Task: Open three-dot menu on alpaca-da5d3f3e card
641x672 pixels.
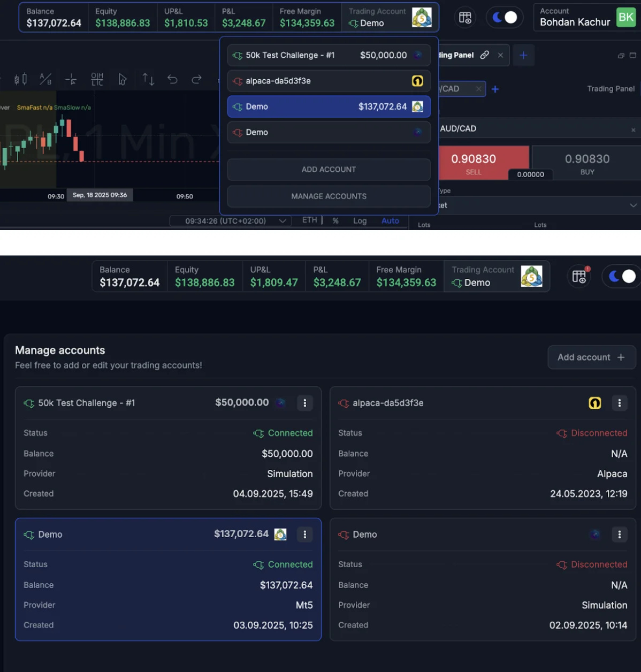Action: click(620, 403)
